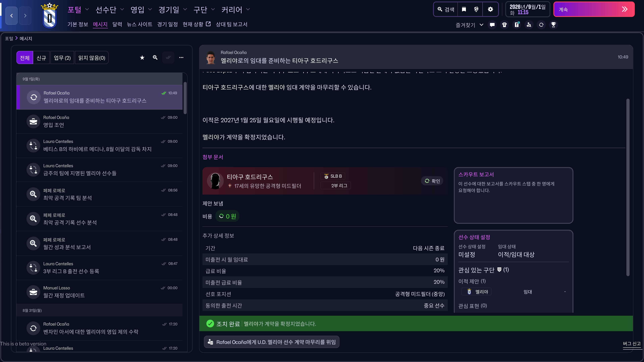Viewport: 644px width, 362px height.
Task: Switch to the 달력 tab
Action: point(117,24)
